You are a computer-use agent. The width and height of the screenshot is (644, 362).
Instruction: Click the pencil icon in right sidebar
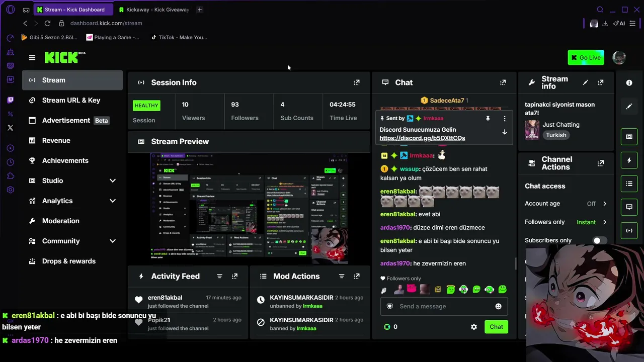pyautogui.click(x=629, y=107)
